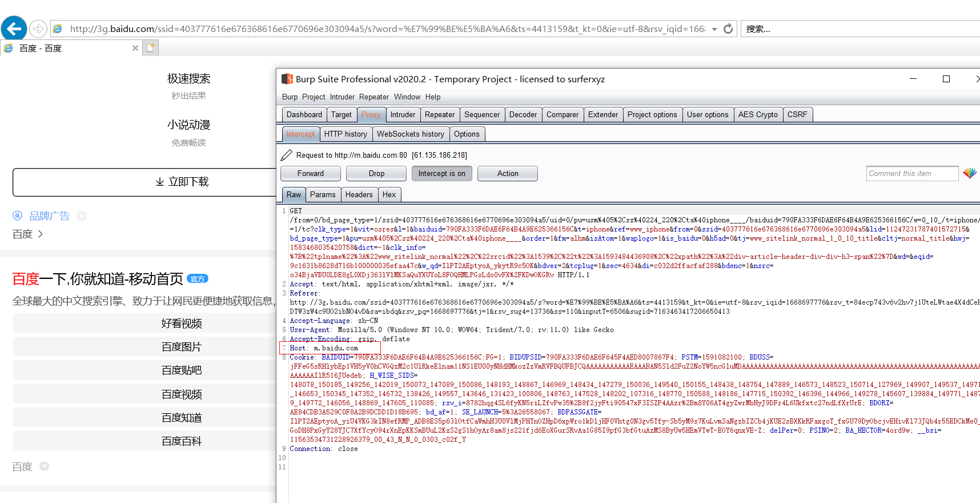Open the Repeater menu in menu bar

pyautogui.click(x=374, y=97)
